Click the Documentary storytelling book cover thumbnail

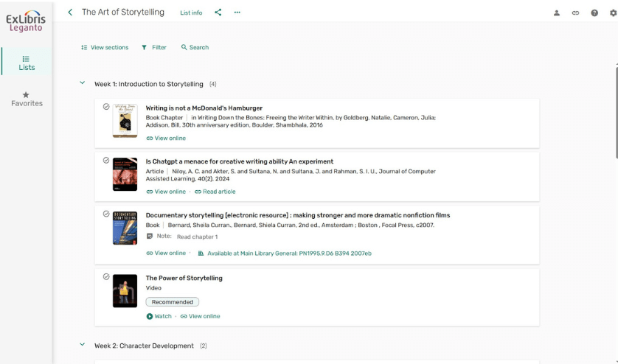[x=125, y=228]
